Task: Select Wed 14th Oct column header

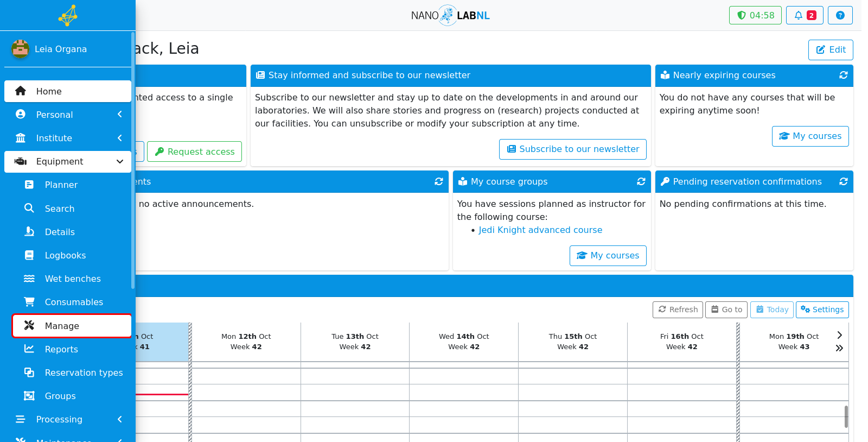Action: pos(464,342)
